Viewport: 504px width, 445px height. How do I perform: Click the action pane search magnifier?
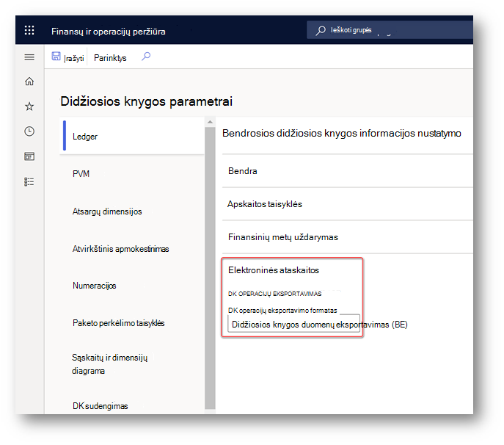146,57
